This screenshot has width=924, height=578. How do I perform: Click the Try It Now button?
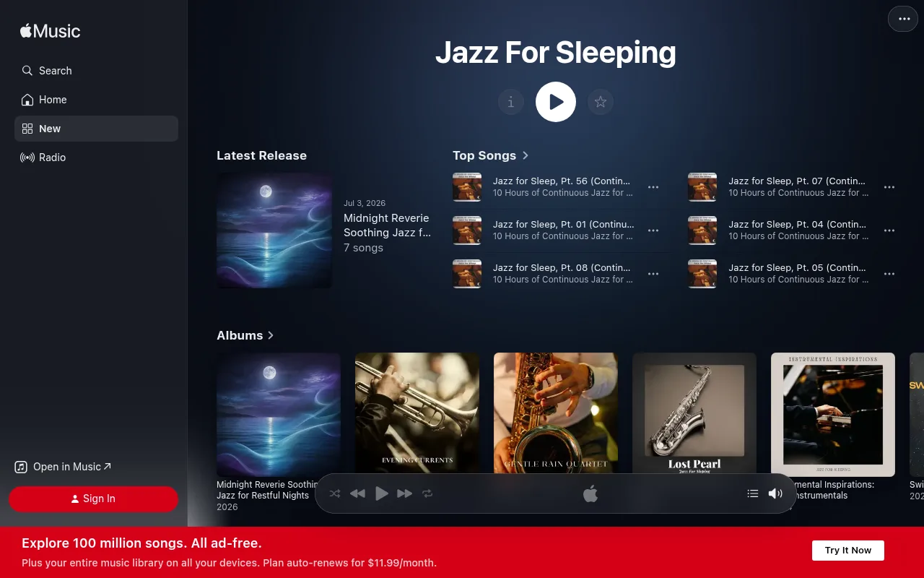pos(848,551)
